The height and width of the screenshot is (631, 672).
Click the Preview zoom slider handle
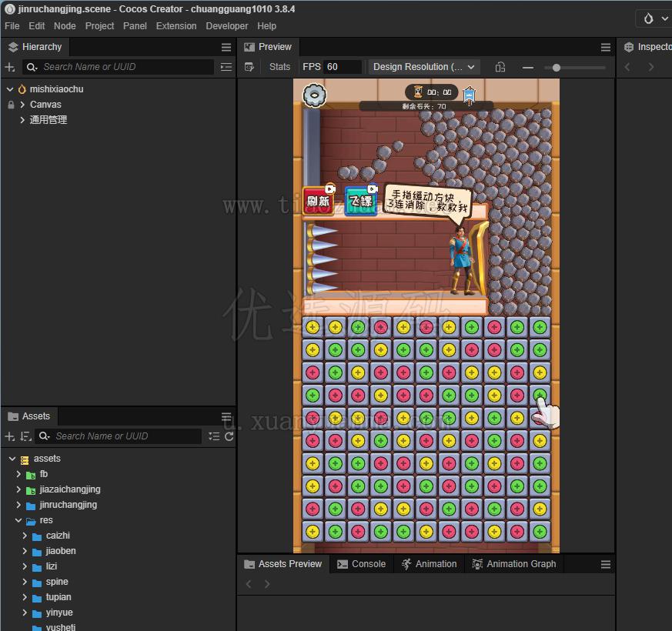point(557,68)
